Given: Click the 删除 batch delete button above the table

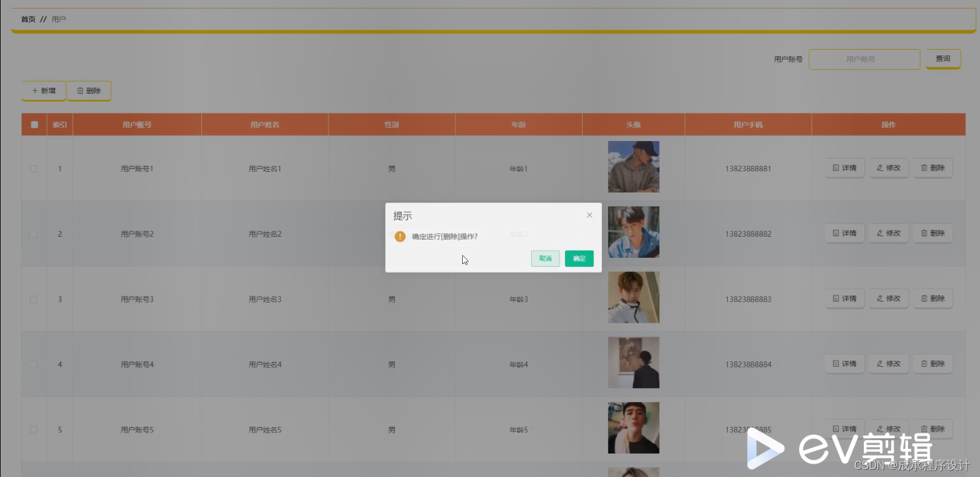Looking at the screenshot, I should click(x=89, y=91).
